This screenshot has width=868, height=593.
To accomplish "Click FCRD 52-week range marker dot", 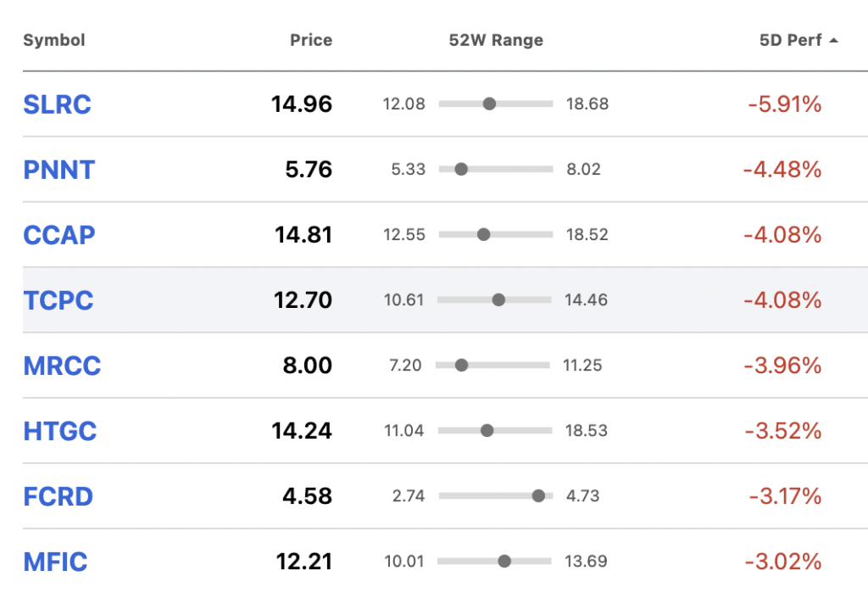I will point(538,495).
